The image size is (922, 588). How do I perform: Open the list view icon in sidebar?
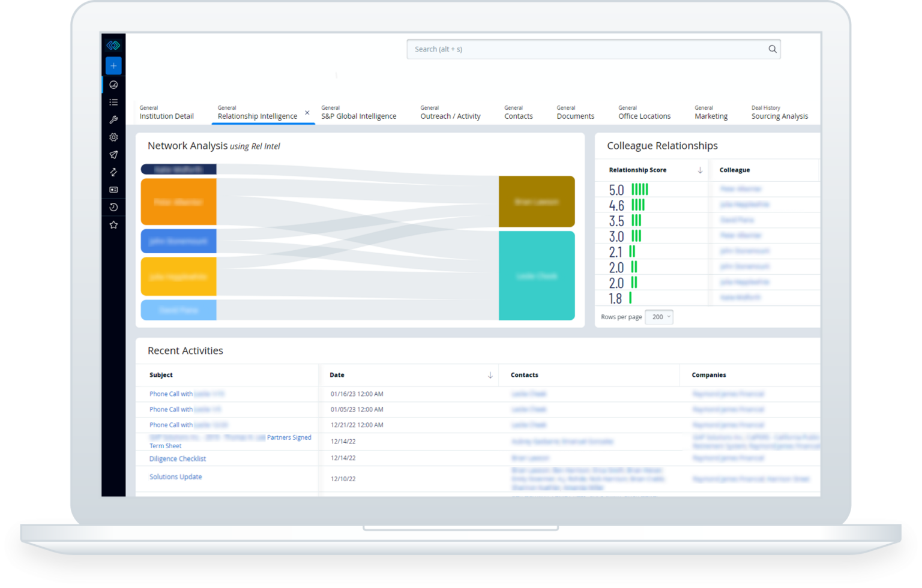tap(113, 103)
